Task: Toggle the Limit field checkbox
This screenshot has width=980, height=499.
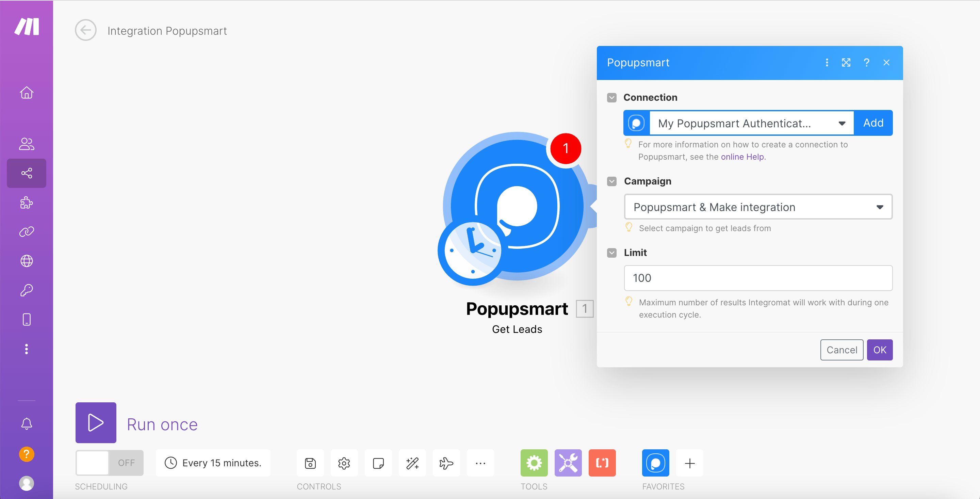Action: pyautogui.click(x=612, y=253)
